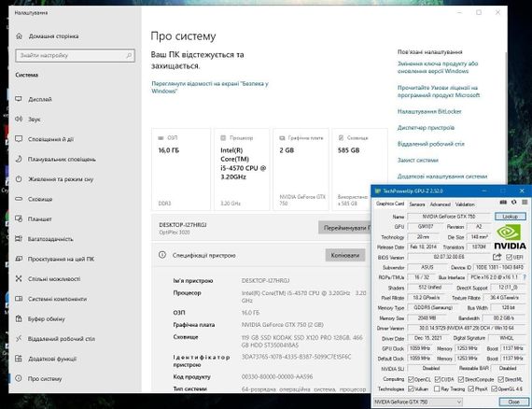Open Захист системи link
532x409 pixels.
pos(417,161)
